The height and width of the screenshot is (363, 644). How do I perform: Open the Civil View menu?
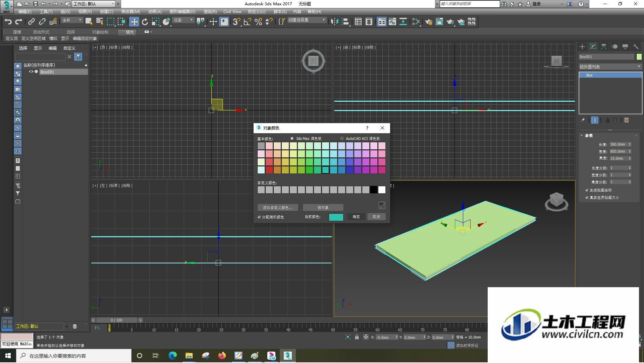pos(232,12)
